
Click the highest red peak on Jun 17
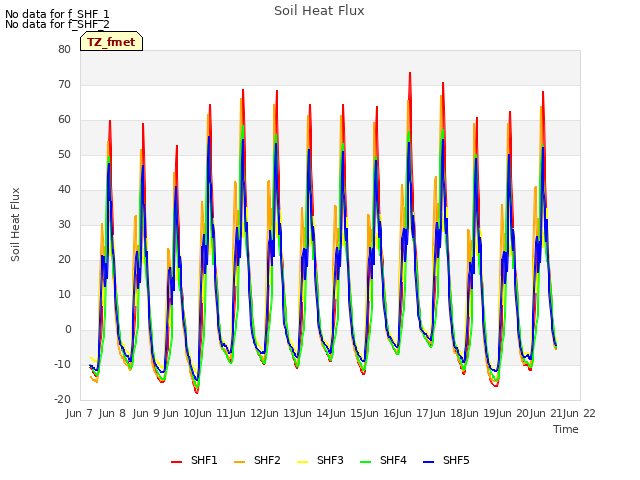443,83
